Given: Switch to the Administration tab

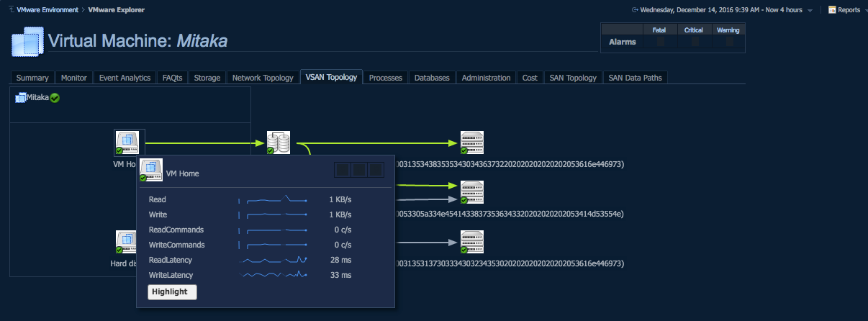Looking at the screenshot, I should coord(487,78).
